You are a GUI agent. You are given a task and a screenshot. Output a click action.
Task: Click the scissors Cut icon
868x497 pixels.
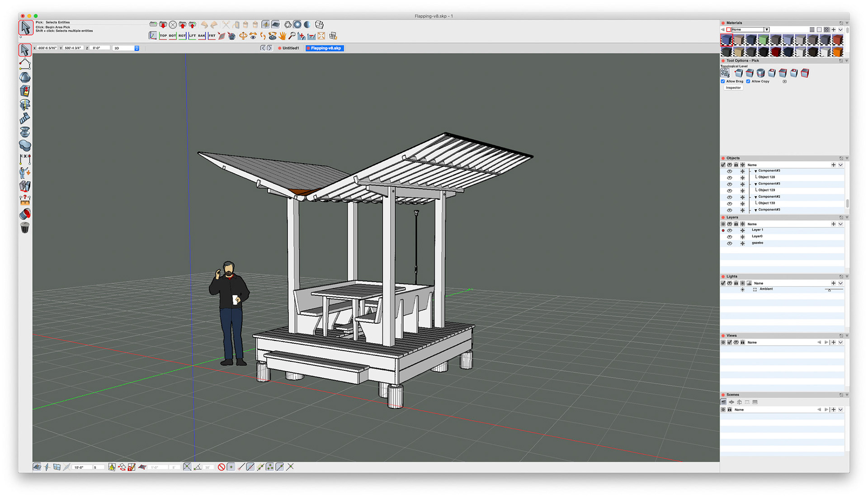(x=226, y=24)
